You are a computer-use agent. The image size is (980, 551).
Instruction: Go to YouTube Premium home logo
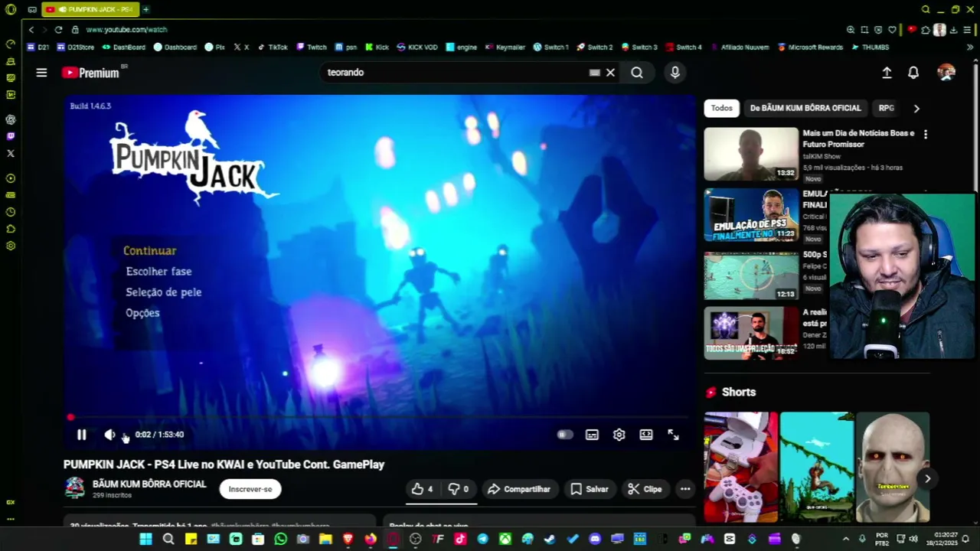point(91,73)
